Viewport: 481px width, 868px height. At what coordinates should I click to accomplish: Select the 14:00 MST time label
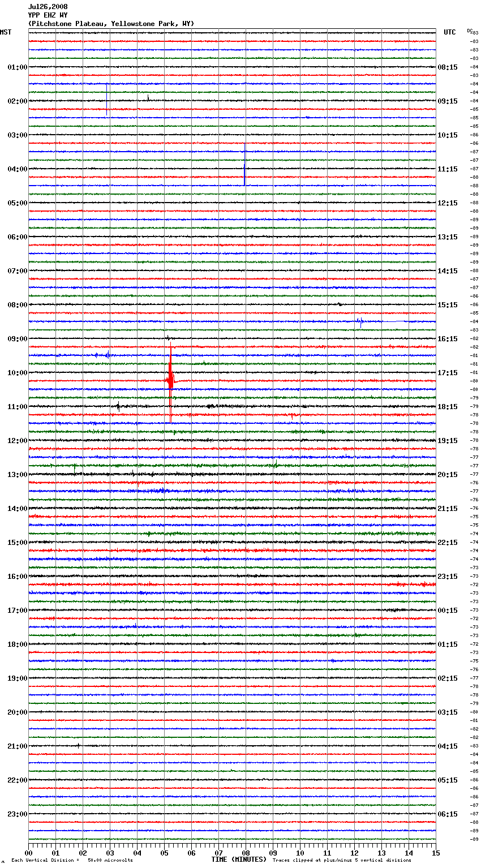coord(18,509)
